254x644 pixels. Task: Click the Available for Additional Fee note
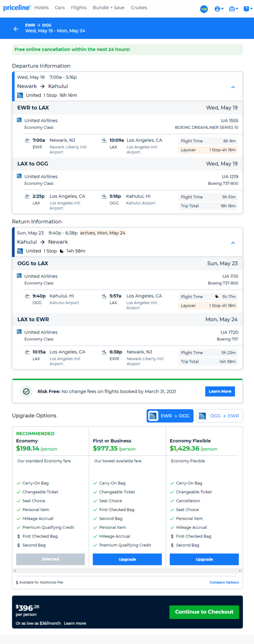point(39,582)
